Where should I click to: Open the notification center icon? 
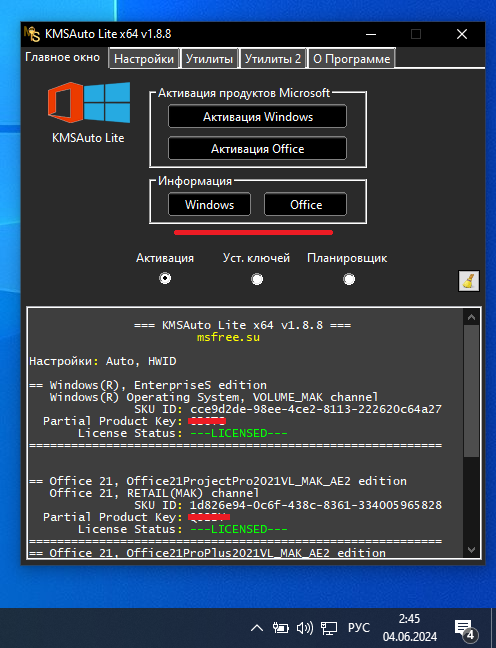coord(466,629)
